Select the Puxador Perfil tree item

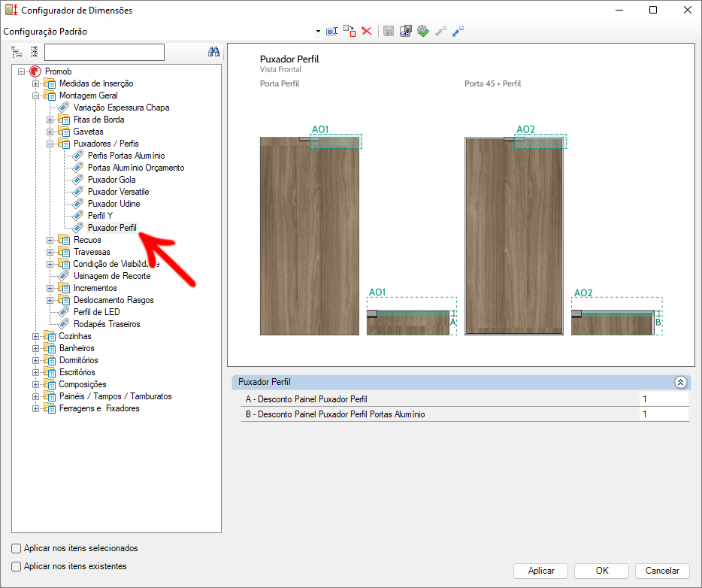point(112,228)
